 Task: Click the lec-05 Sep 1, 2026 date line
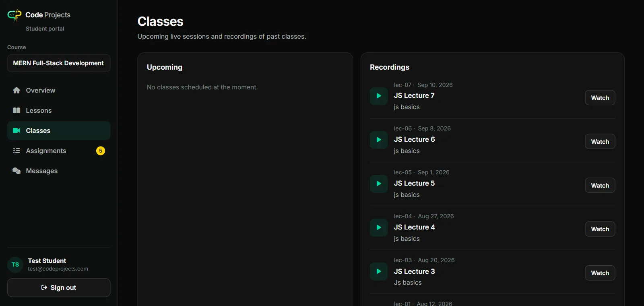[421, 172]
